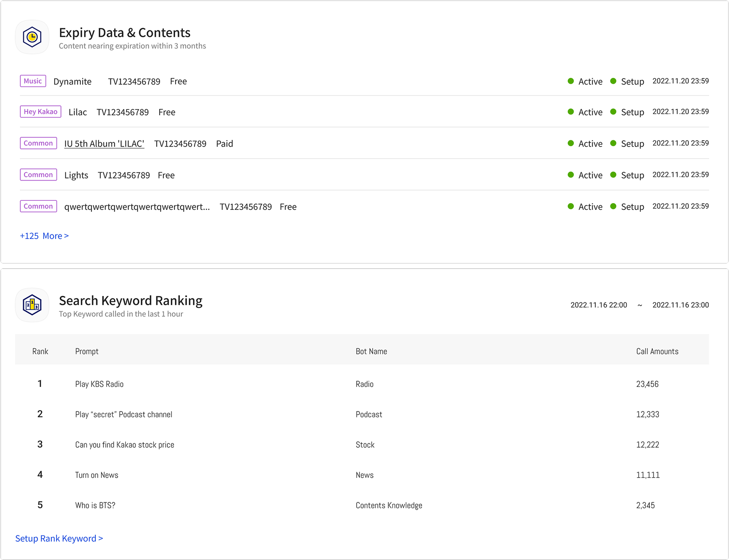Click the 2,345 call amount

coord(646,505)
